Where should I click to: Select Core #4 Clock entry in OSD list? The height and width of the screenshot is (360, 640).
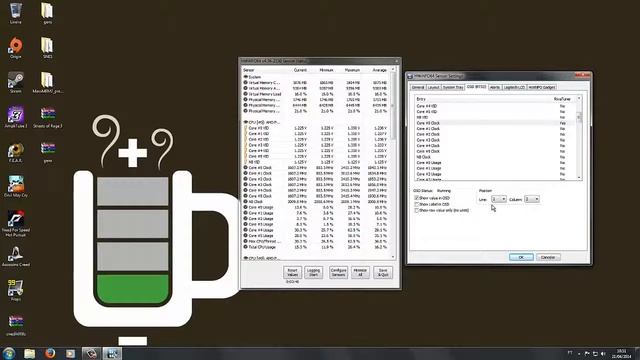pos(495,145)
